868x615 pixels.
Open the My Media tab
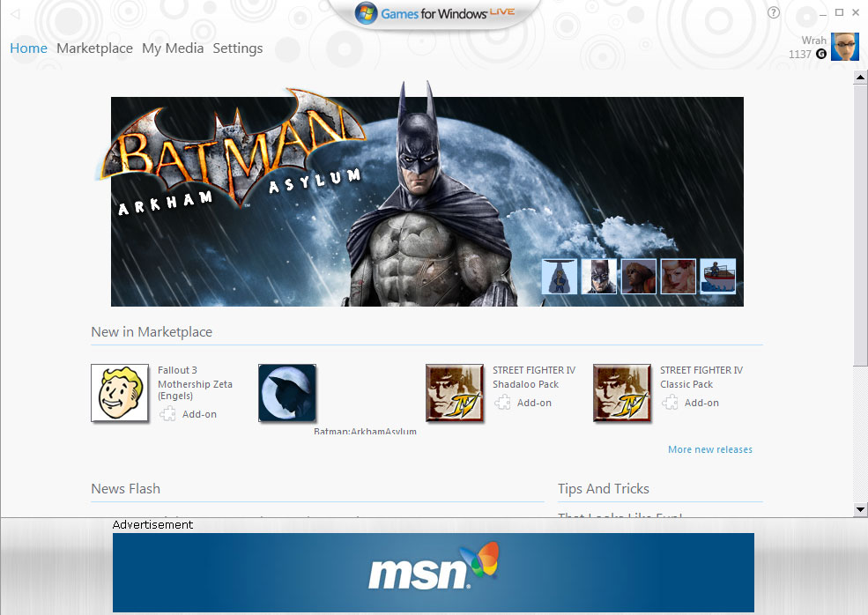(173, 48)
